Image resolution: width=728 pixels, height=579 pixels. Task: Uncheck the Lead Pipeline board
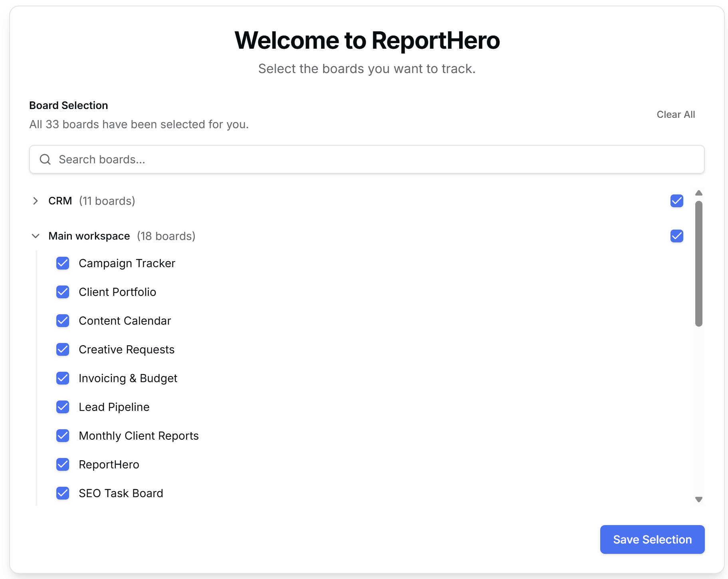[63, 407]
